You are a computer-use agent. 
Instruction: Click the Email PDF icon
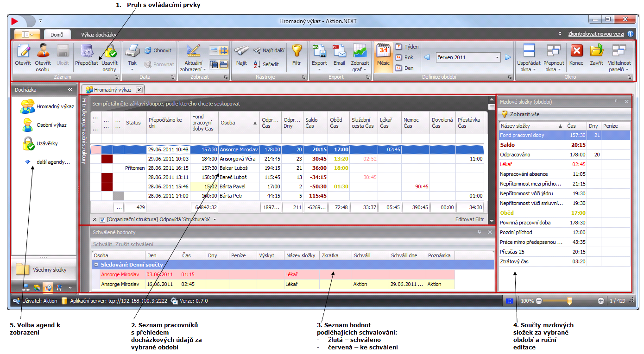339,57
